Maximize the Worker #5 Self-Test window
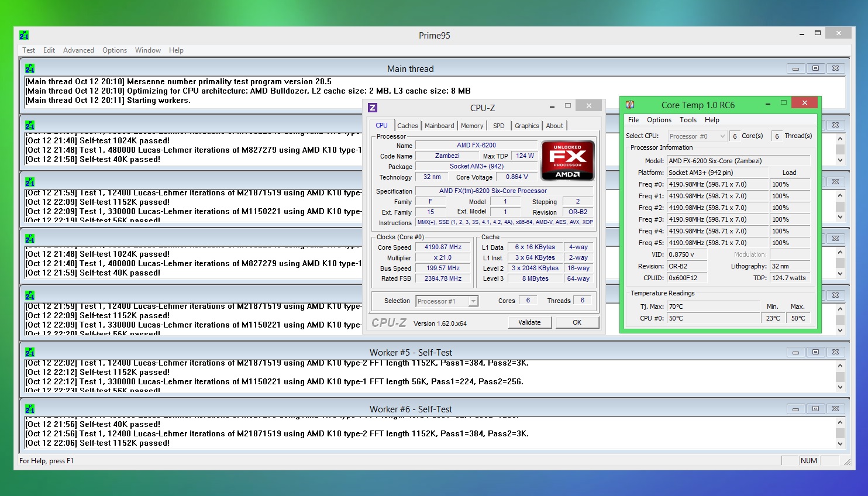 click(815, 352)
